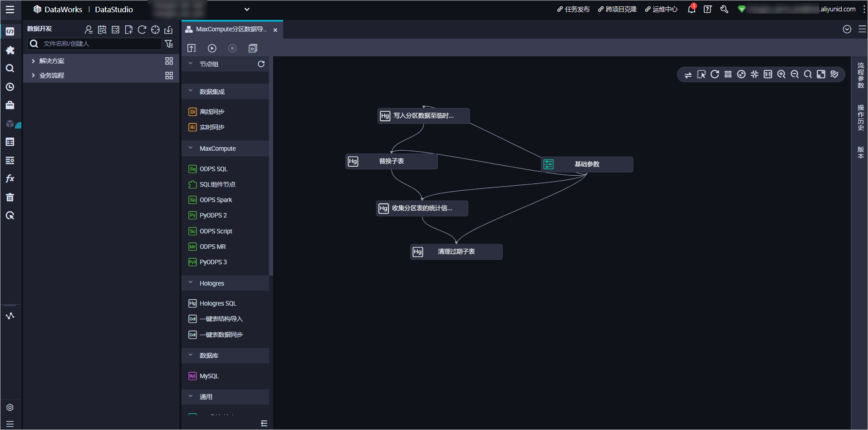The width and height of the screenshot is (868, 430).
Task: Open the filter icon next to the search box
Action: [169, 44]
